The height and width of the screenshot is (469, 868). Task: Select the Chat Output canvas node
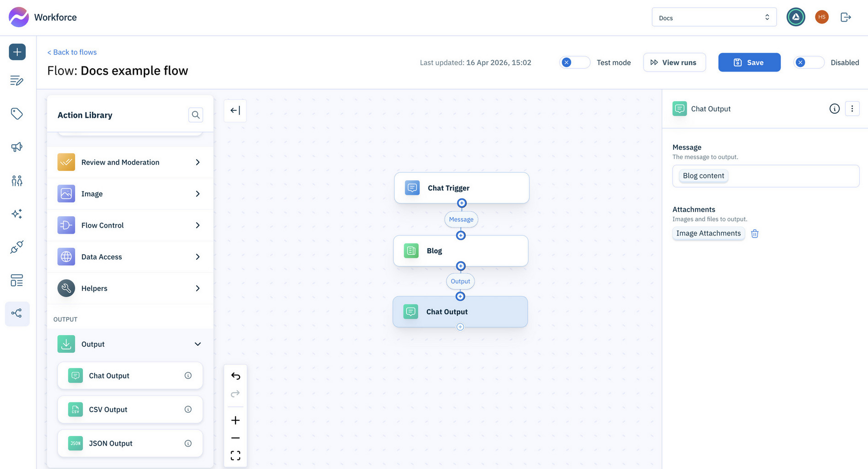(x=460, y=311)
